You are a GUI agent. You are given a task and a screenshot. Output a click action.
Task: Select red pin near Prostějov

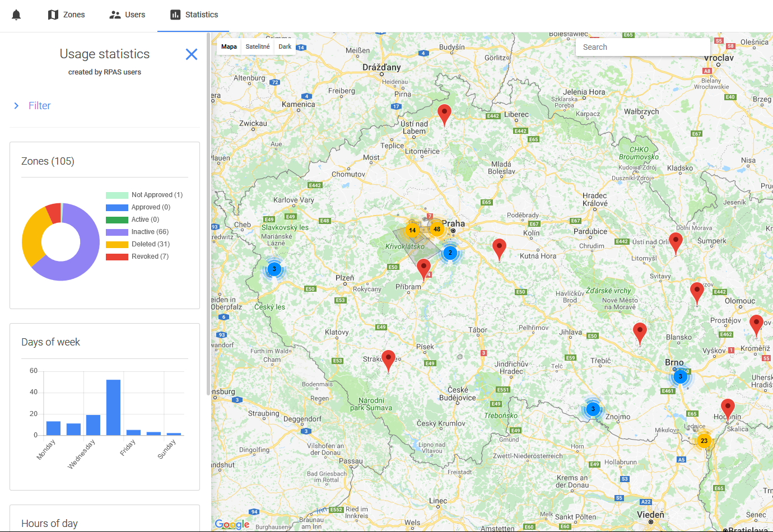pyautogui.click(x=756, y=325)
